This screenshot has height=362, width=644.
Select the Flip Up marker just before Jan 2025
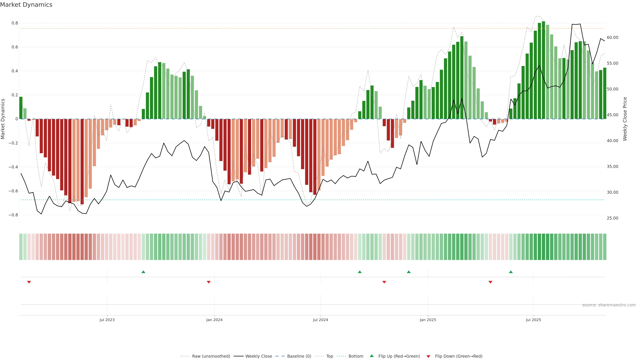[x=409, y=272]
